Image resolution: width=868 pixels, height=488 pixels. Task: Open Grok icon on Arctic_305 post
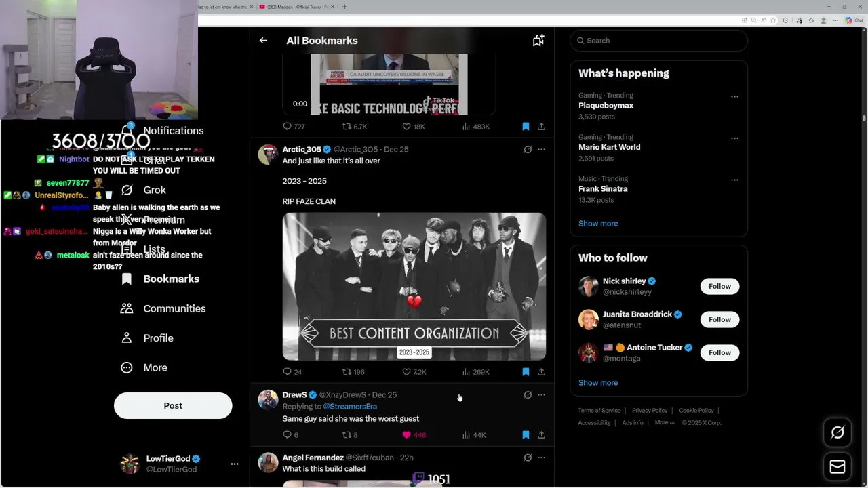click(x=528, y=149)
